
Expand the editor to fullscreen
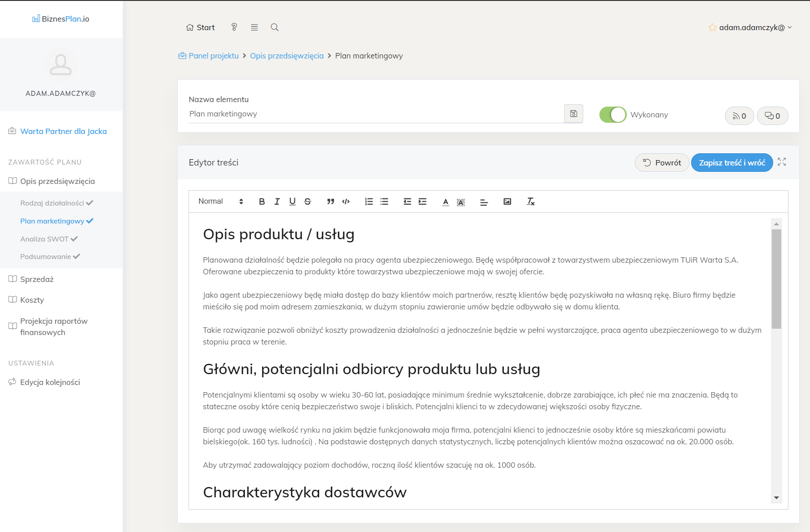[x=782, y=162]
